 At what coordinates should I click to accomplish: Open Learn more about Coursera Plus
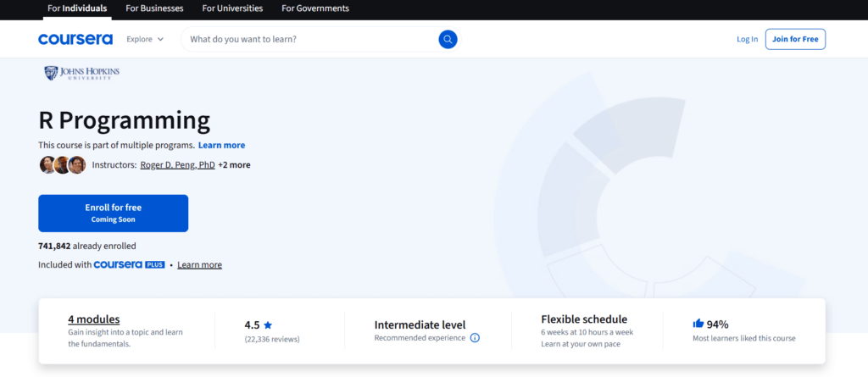click(200, 264)
